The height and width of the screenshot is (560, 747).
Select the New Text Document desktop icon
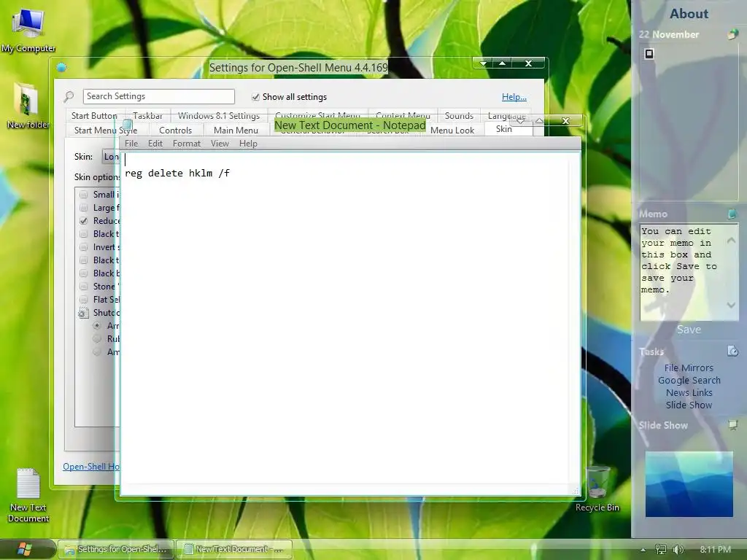(x=28, y=495)
